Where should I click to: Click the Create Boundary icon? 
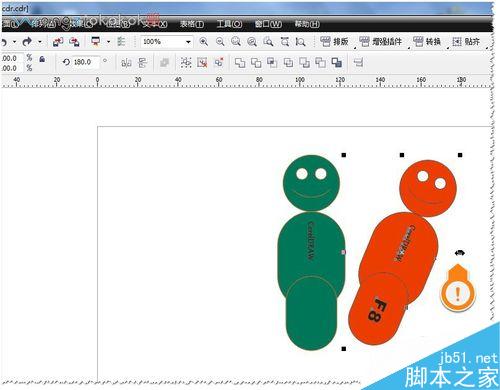click(x=337, y=63)
